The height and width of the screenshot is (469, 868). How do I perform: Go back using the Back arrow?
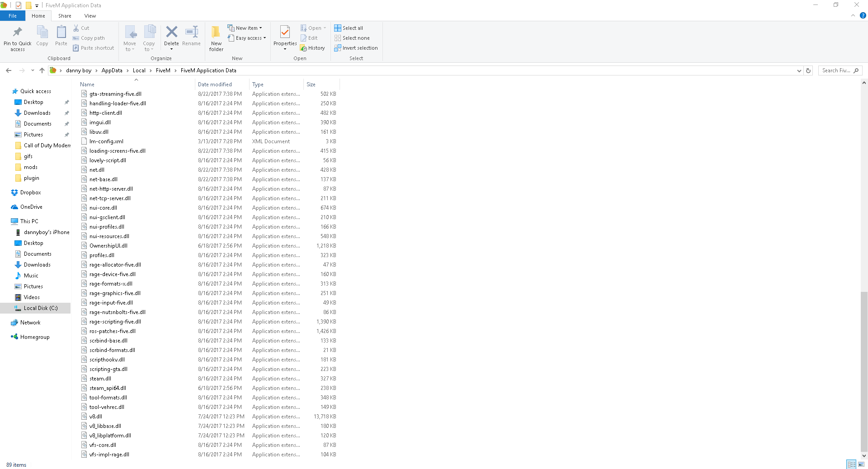[9, 70]
